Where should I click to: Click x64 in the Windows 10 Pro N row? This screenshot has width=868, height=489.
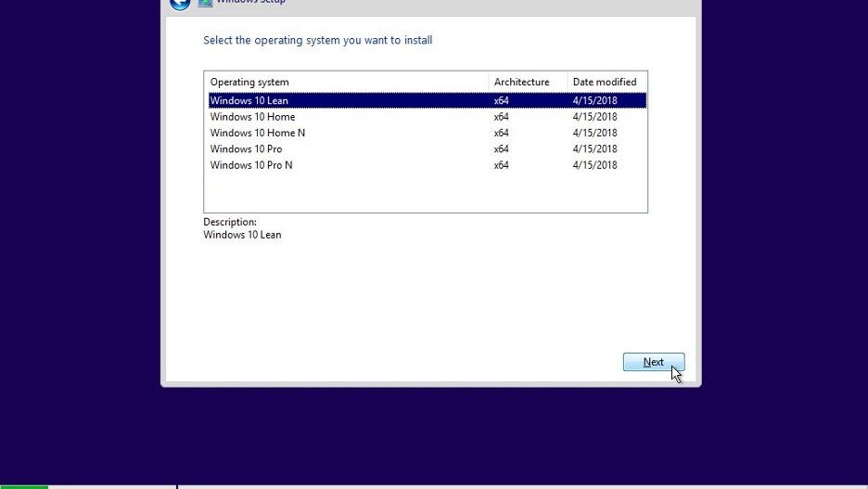[501, 165]
